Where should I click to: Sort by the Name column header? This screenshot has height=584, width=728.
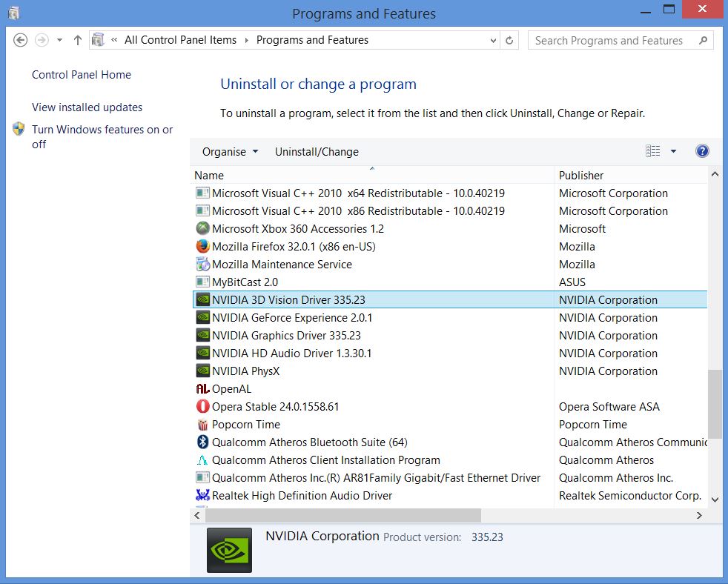point(372,176)
